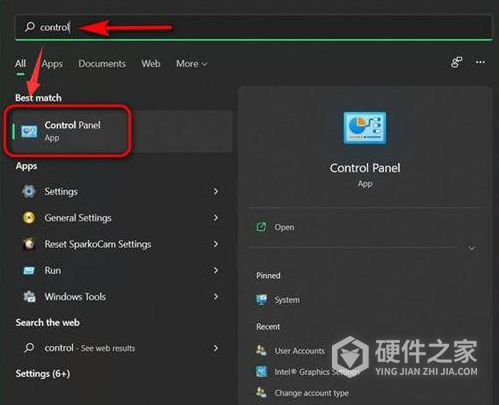Viewport: 499px width, 405px height.
Task: Click the search text field containing control
Action: click(x=253, y=27)
